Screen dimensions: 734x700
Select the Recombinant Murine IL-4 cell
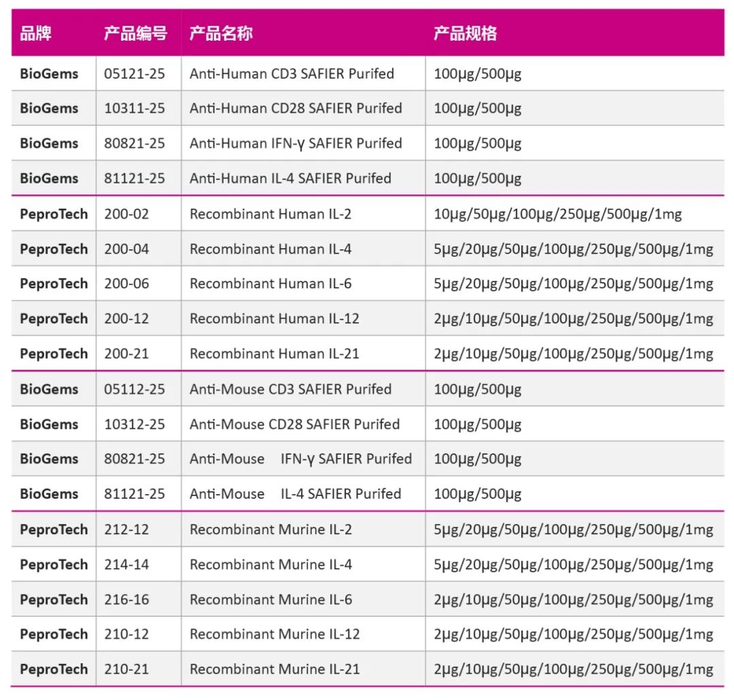(270, 565)
